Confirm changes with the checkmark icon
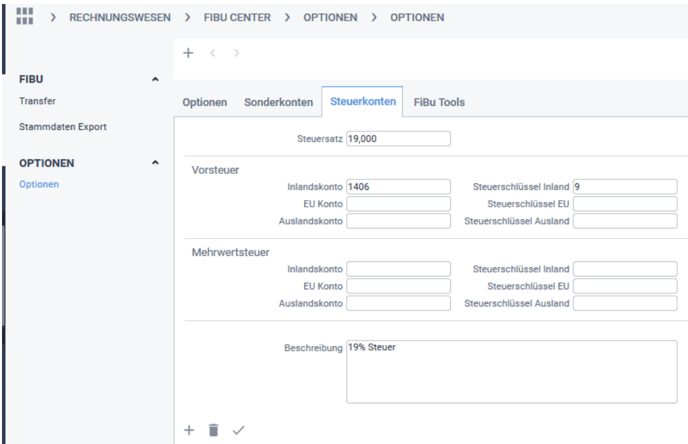688x444 pixels. coord(237,430)
